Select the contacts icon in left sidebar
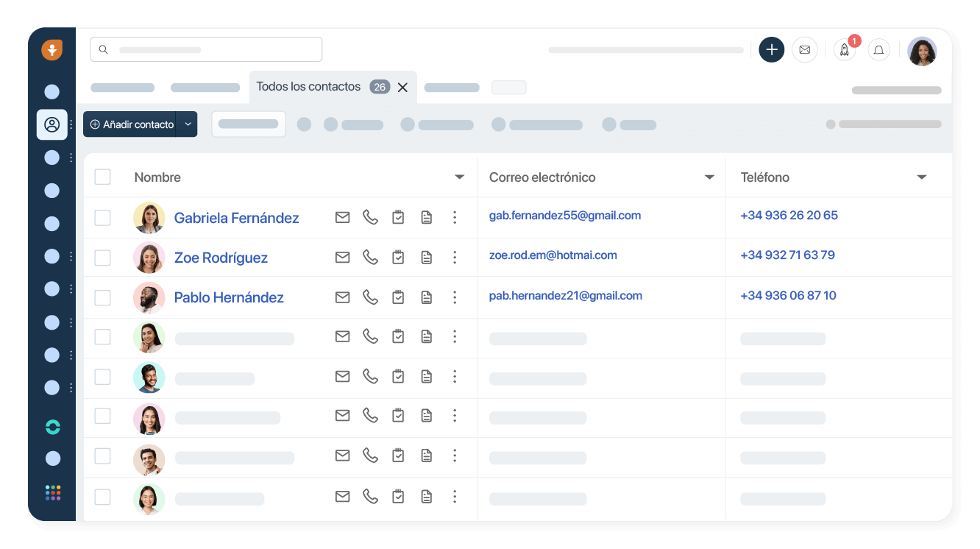Viewport: 980px width, 549px height. tap(52, 124)
